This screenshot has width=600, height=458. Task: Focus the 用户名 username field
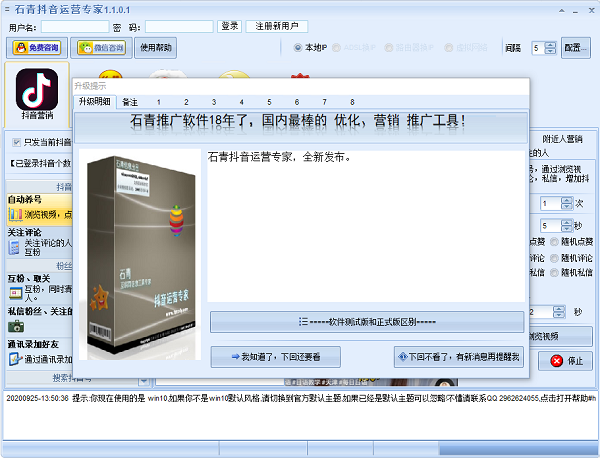[x=75, y=27]
